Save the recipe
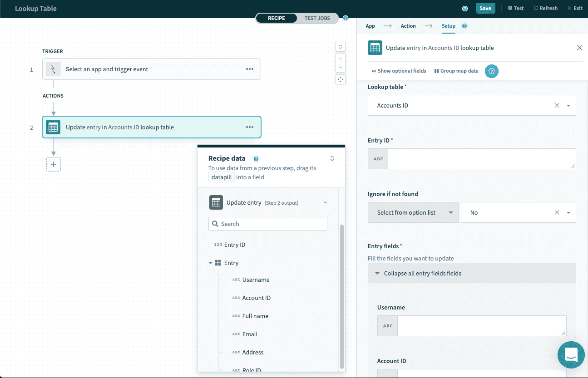588x378 pixels. 485,8
